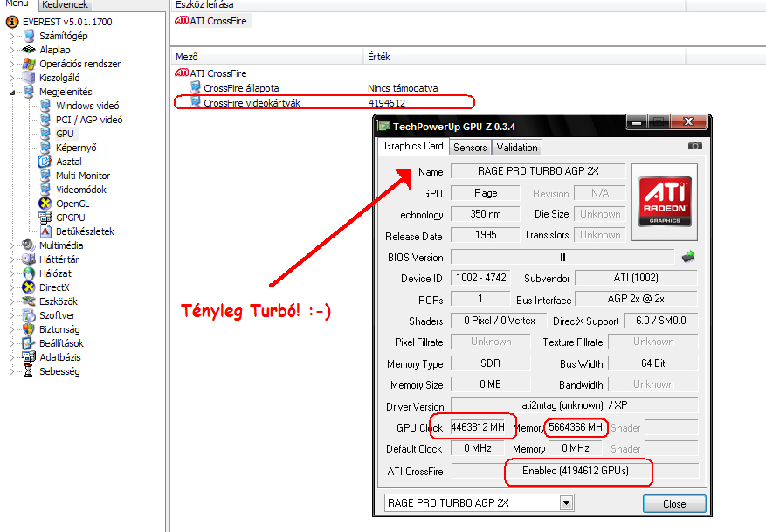Image resolution: width=766 pixels, height=532 pixels.
Task: Click the Érték column header
Action: coord(525,57)
